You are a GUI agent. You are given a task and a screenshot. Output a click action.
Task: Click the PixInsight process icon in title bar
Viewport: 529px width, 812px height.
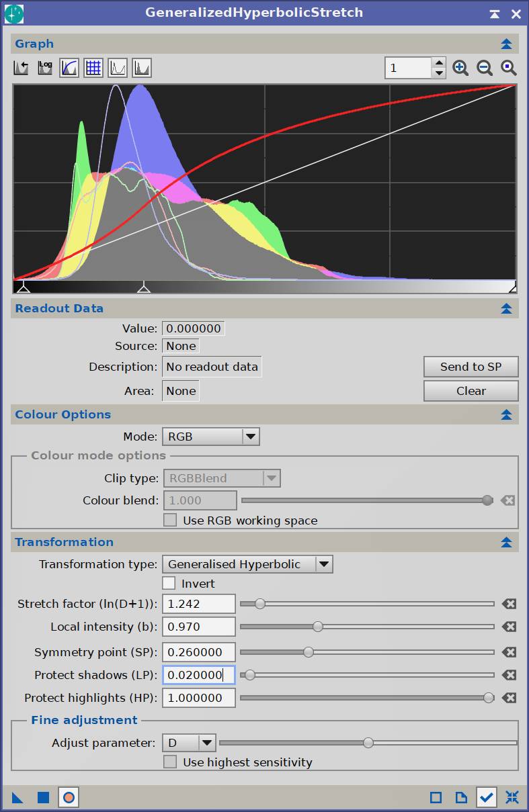pyautogui.click(x=13, y=13)
